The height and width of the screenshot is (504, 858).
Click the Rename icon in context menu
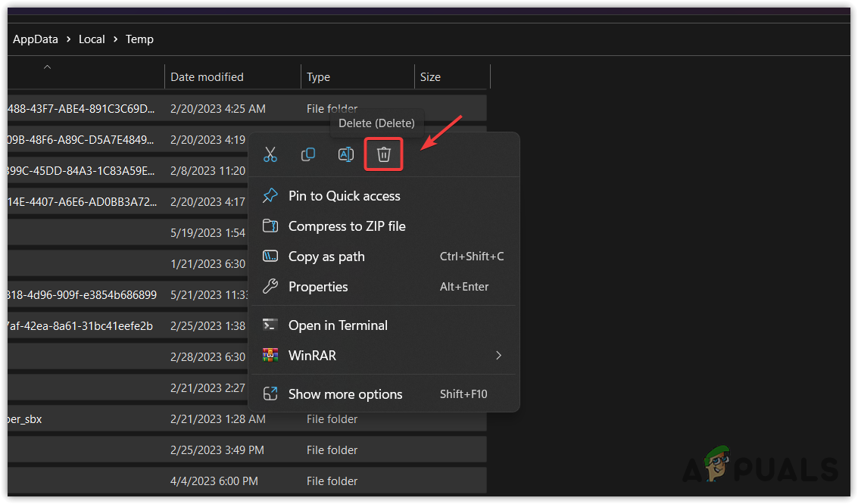pyautogui.click(x=345, y=154)
